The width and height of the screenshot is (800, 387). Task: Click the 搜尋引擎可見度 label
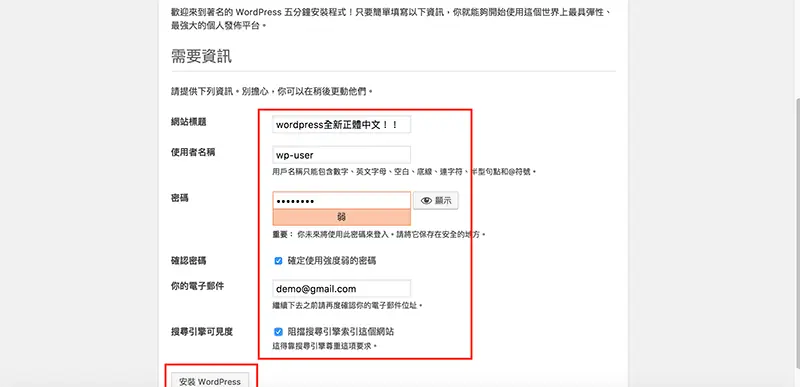point(202,332)
